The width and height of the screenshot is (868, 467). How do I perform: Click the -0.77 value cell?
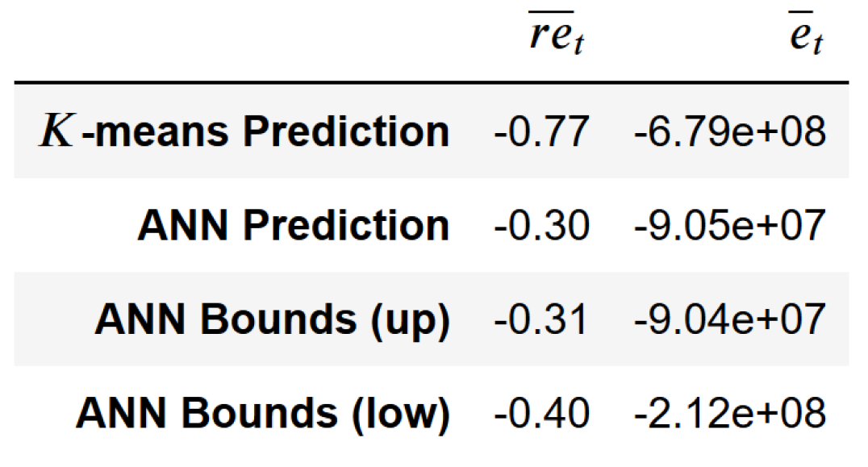tap(540, 131)
